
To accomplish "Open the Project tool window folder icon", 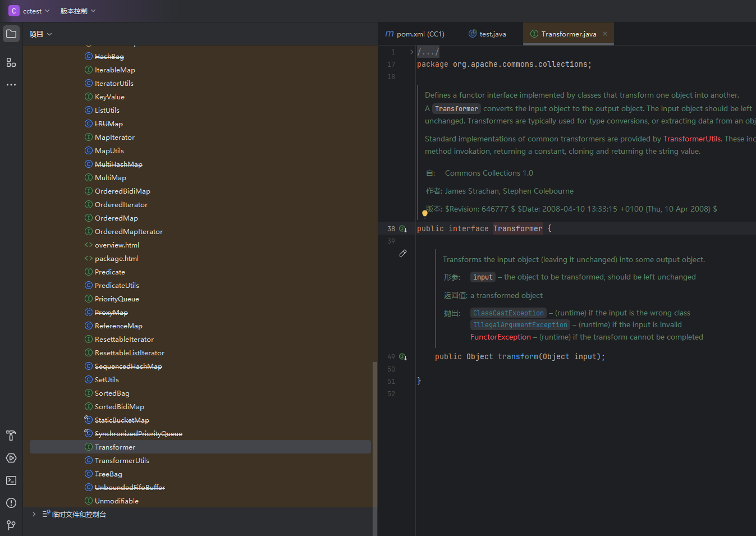I will pyautogui.click(x=11, y=34).
